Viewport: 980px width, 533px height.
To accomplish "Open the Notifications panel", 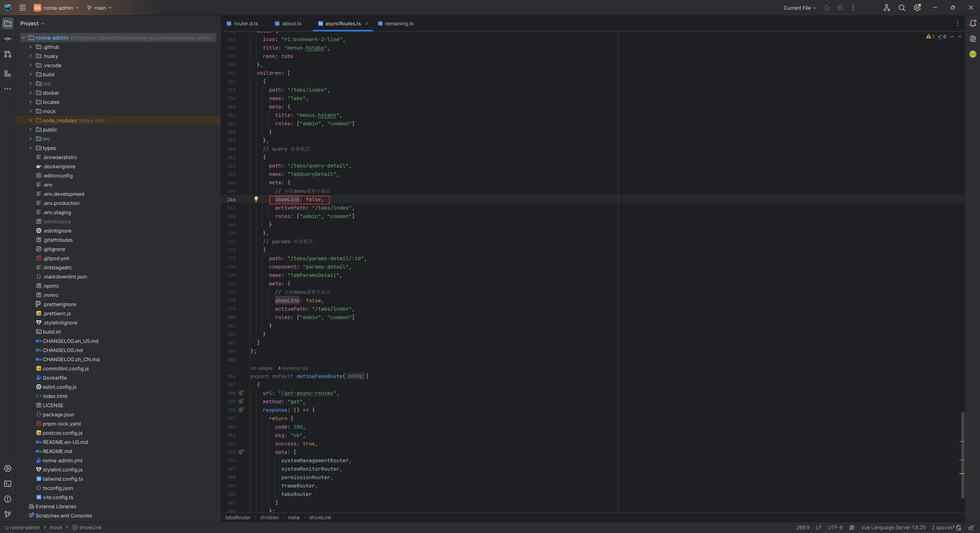I will (973, 23).
